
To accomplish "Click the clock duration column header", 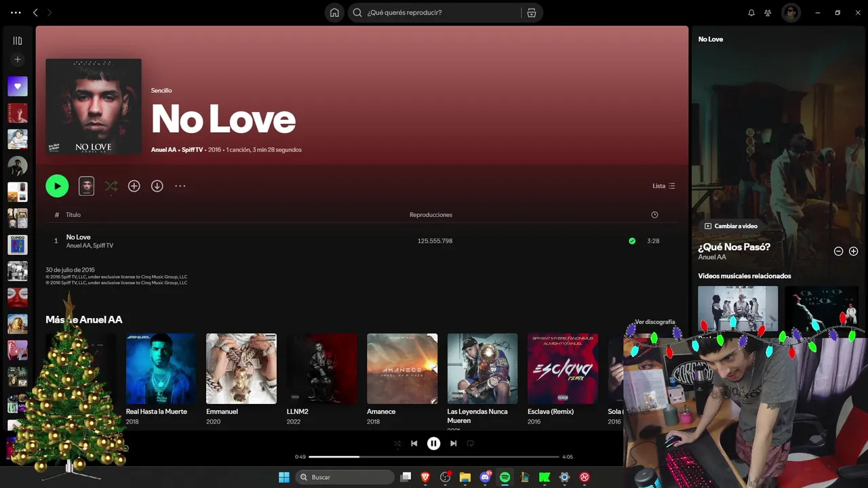I will (654, 215).
